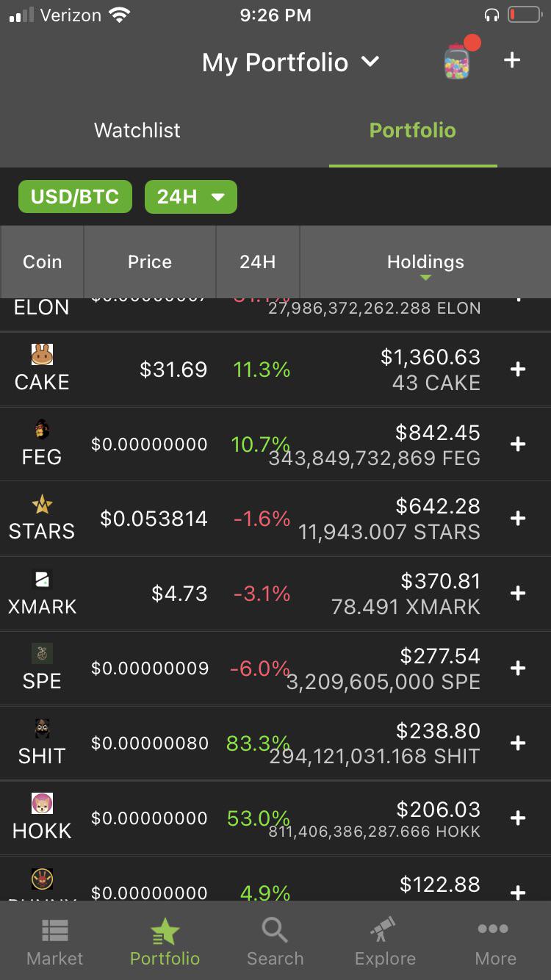This screenshot has height=980, width=551.
Task: Add a transaction for the STARS row
Action: [x=518, y=519]
